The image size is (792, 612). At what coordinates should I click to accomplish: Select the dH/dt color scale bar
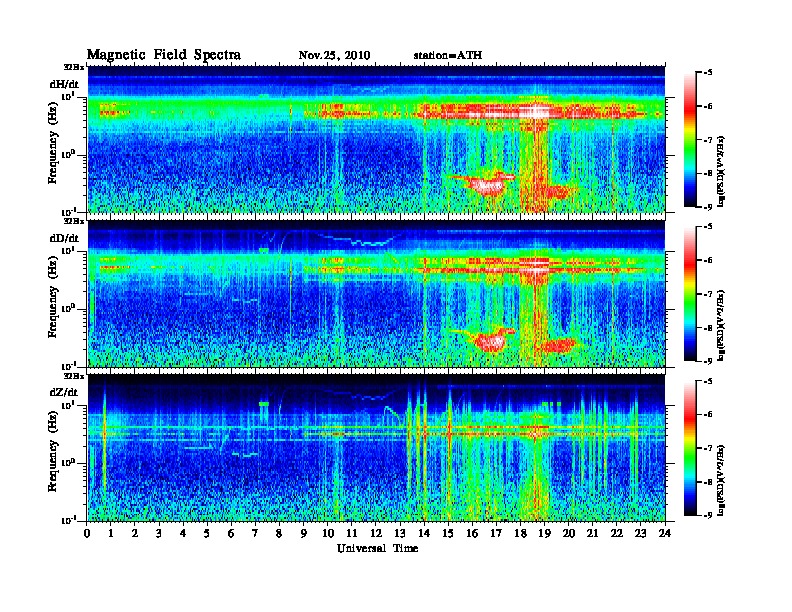pyautogui.click(x=690, y=139)
